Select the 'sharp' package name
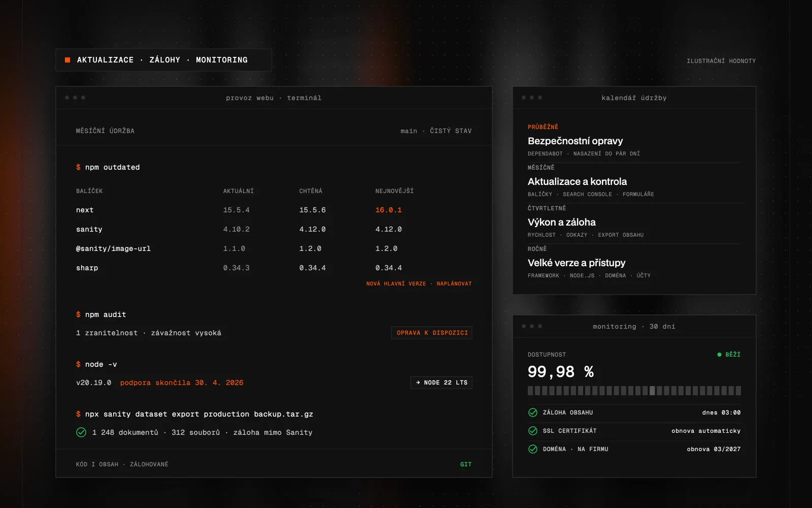Image resolution: width=812 pixels, height=508 pixels. 87,268
